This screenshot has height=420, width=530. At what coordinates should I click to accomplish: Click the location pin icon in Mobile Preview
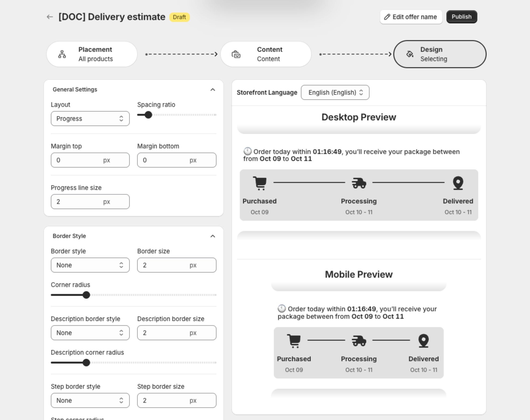coord(424,341)
